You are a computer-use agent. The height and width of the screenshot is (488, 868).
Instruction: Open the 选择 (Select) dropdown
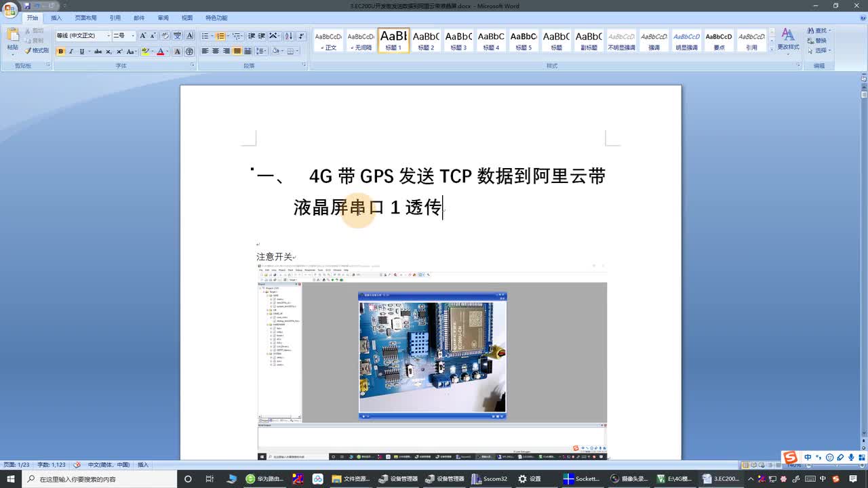818,50
